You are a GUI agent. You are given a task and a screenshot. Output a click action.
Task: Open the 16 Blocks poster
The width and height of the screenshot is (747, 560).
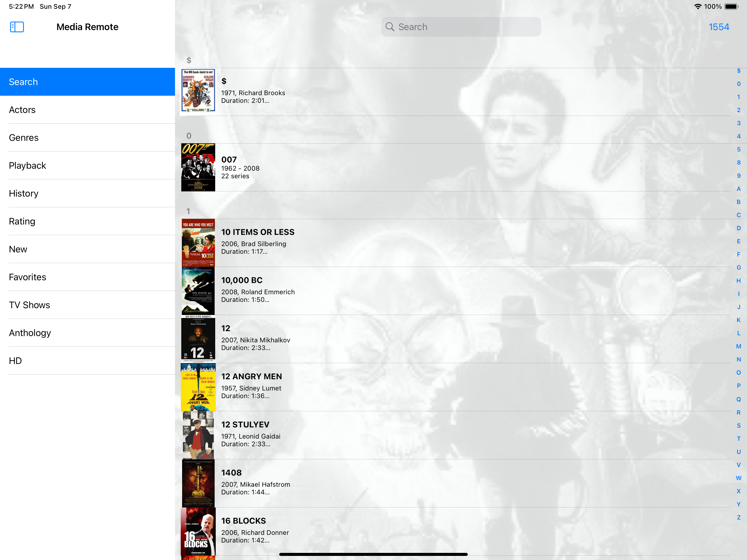[198, 531]
